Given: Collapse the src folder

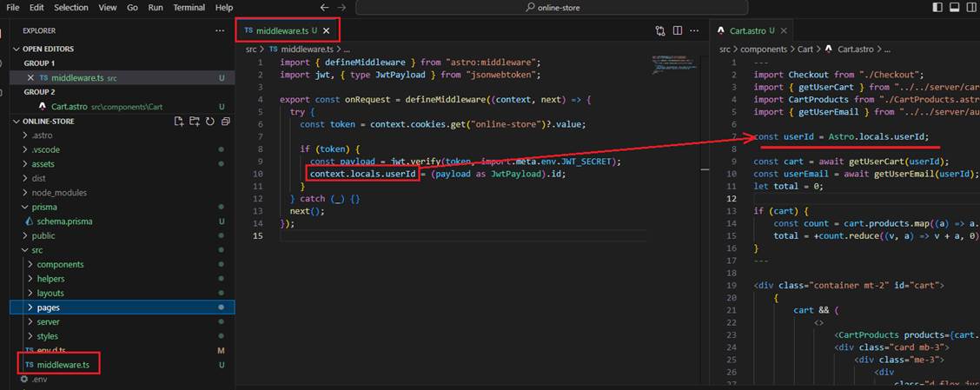Looking at the screenshot, I should [x=25, y=250].
